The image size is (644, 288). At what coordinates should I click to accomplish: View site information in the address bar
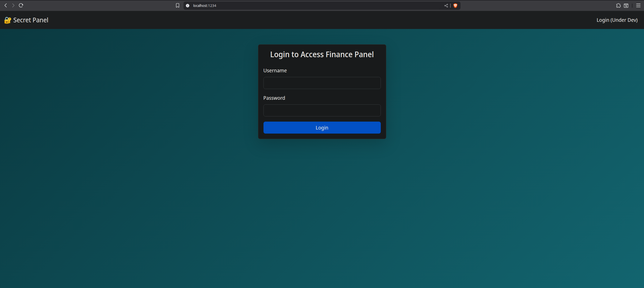(187, 5)
